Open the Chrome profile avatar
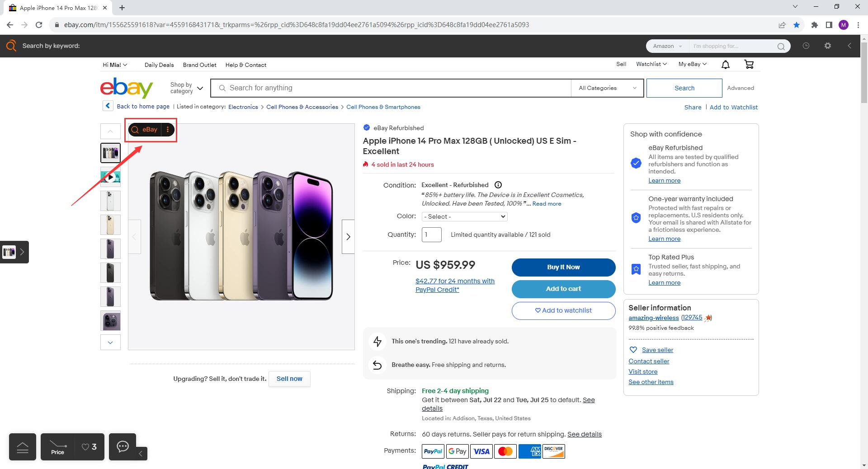868x469 pixels. click(x=844, y=25)
